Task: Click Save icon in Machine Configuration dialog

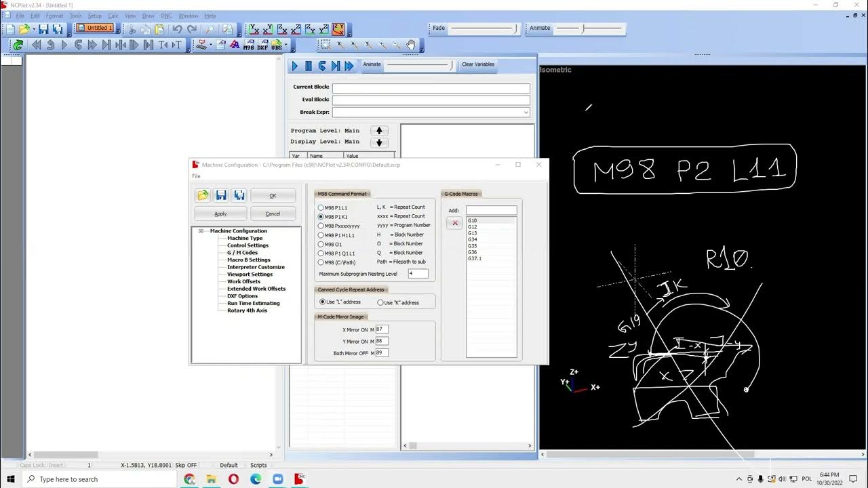Action: [x=221, y=195]
